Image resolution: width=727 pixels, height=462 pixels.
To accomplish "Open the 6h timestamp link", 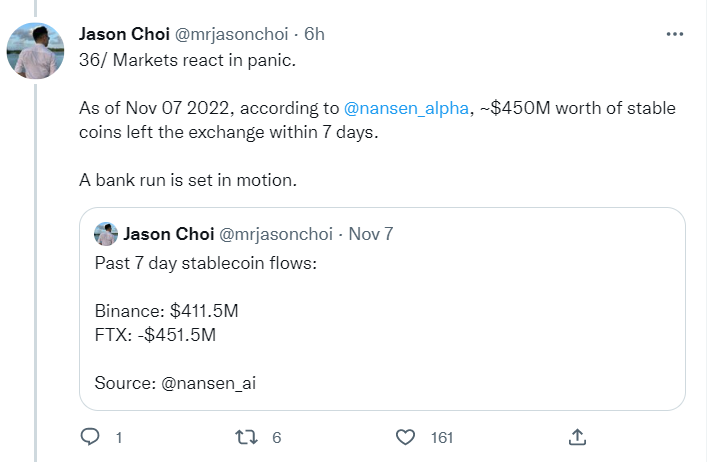I will 314,34.
